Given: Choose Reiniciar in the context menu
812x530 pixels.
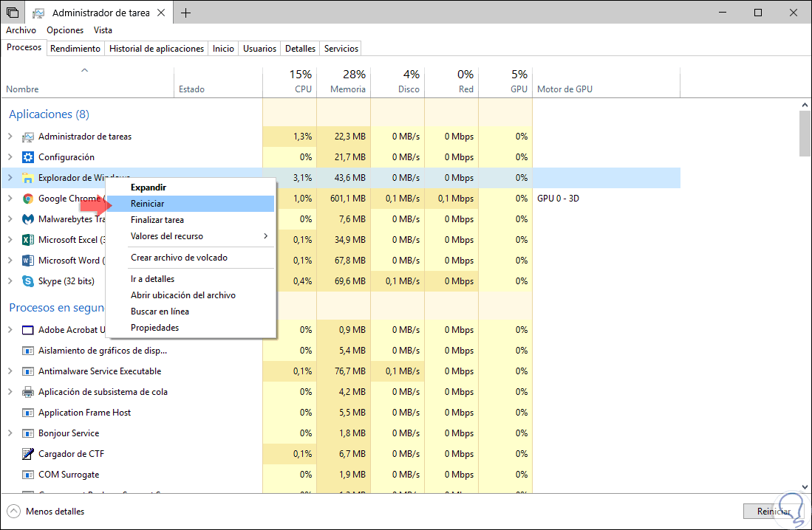Looking at the screenshot, I should (x=148, y=204).
